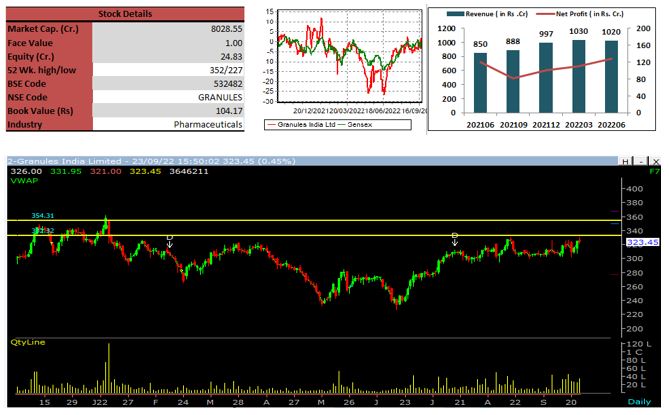The height and width of the screenshot is (415, 669).
Task: Click the revenue bar labeled 888
Action: pyautogui.click(x=513, y=81)
